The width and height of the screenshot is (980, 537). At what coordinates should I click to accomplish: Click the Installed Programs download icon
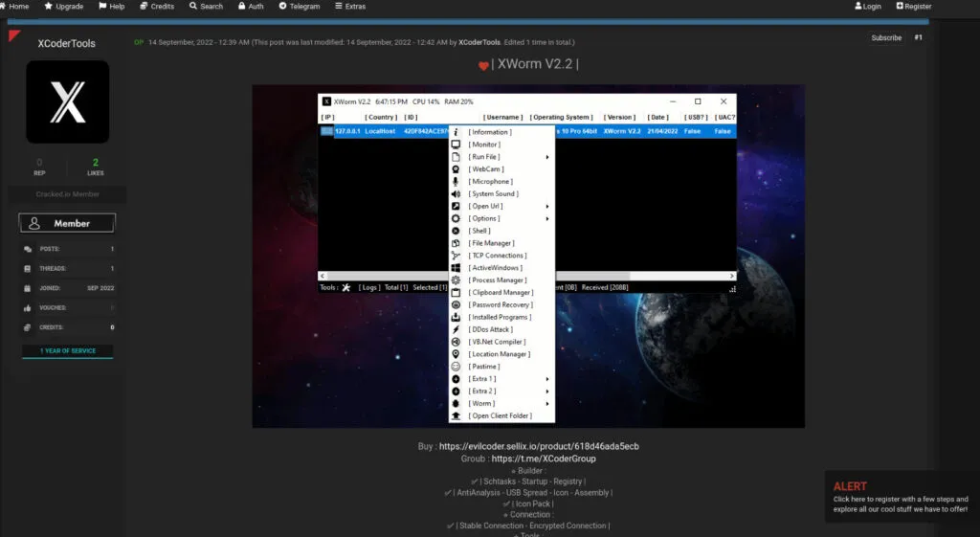tap(456, 317)
